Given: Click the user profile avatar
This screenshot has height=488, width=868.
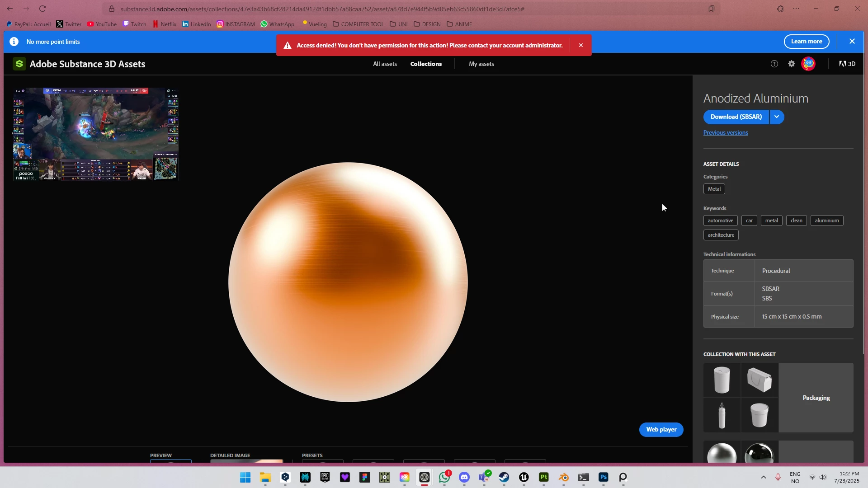Looking at the screenshot, I should point(808,64).
